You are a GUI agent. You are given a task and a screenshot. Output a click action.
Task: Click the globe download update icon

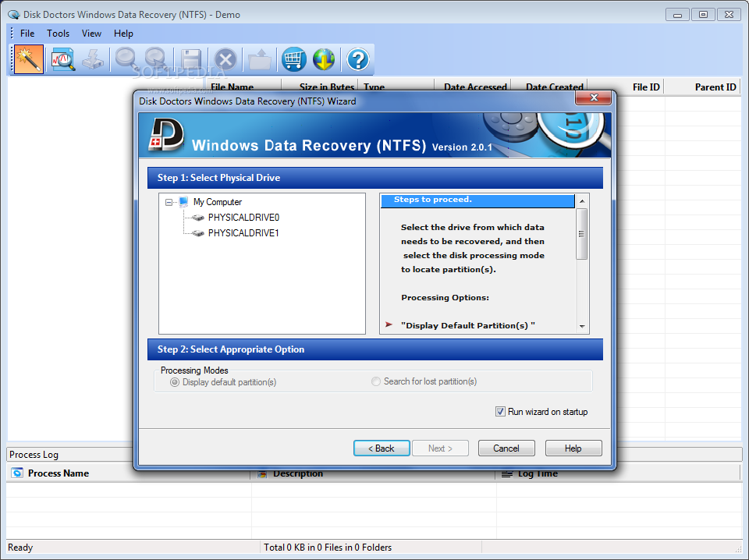[x=324, y=60]
